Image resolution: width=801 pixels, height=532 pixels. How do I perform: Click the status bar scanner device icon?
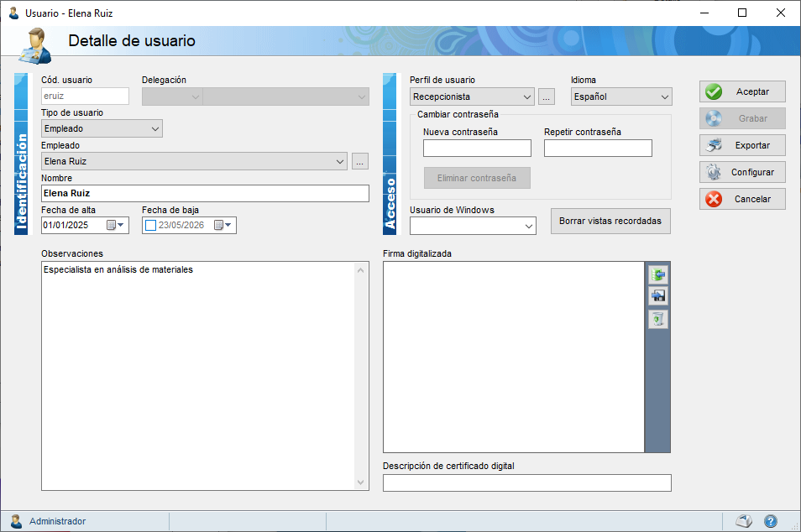click(744, 521)
